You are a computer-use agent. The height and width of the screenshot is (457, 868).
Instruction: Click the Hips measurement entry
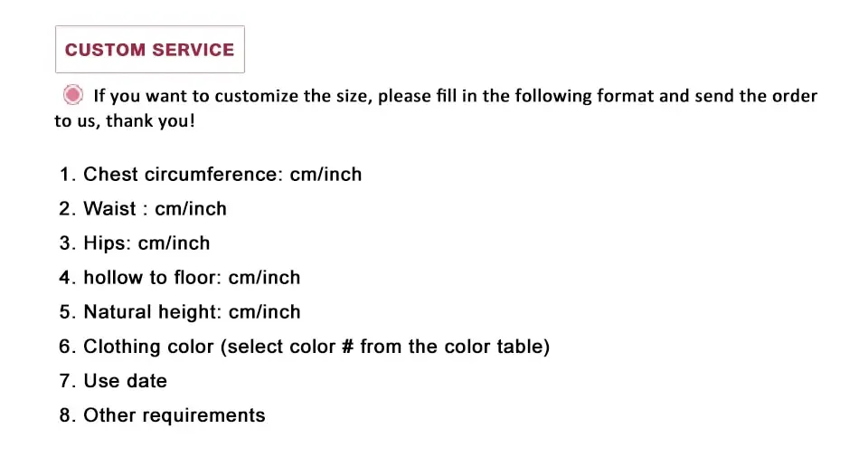[x=135, y=243]
